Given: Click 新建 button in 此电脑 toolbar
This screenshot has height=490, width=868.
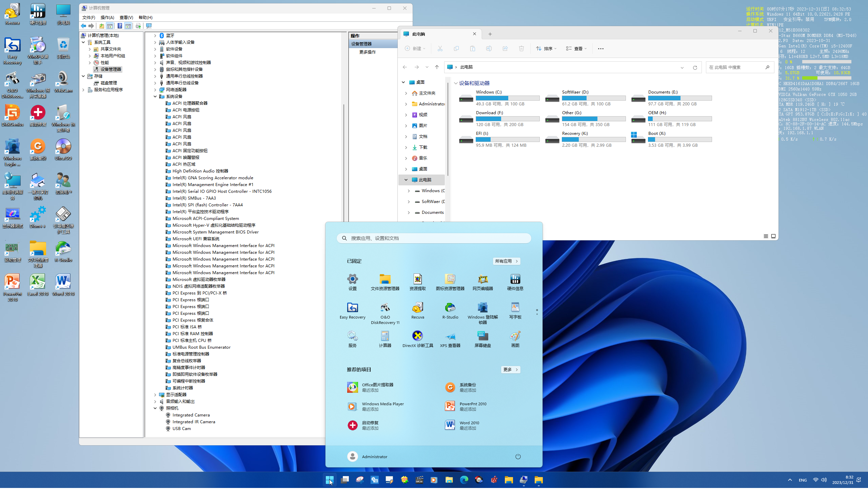Looking at the screenshot, I should 415,49.
